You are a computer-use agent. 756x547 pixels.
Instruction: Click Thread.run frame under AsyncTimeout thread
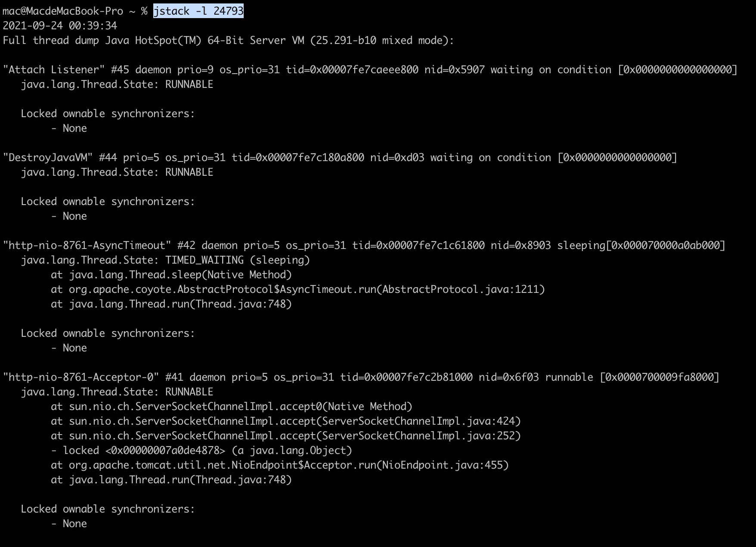(171, 304)
